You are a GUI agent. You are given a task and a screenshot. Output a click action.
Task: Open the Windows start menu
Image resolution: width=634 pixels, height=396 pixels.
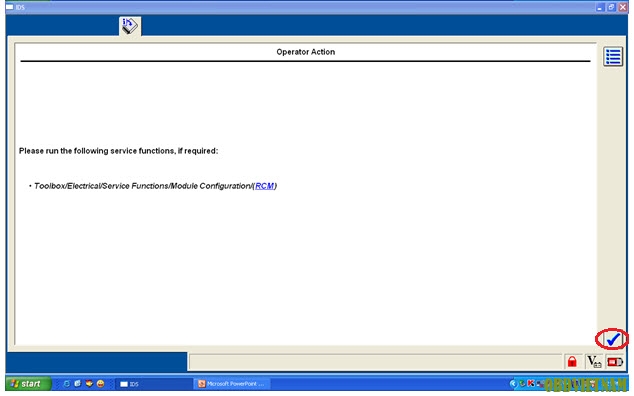click(28, 383)
